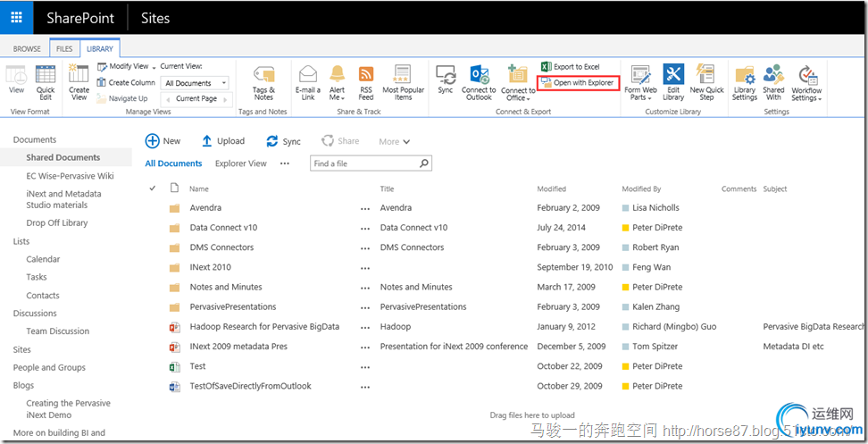Click the SharePoint logo text

point(80,18)
